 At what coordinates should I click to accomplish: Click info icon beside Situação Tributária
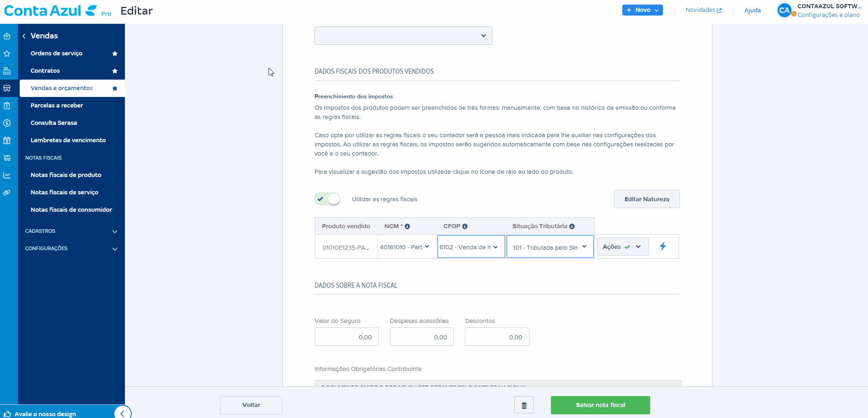[572, 226]
